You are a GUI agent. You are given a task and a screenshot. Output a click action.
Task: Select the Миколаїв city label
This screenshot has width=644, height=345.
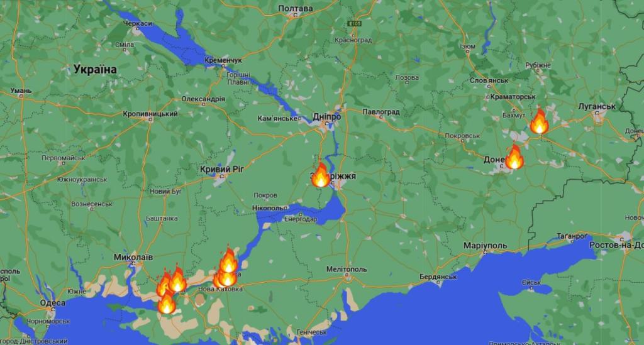point(133,257)
